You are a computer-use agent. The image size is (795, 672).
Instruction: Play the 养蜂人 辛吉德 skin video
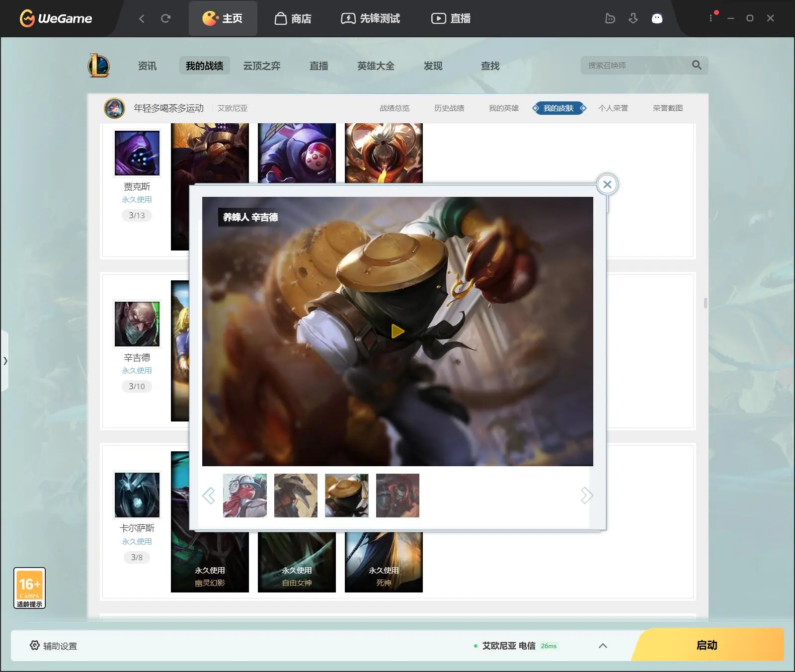[397, 331]
